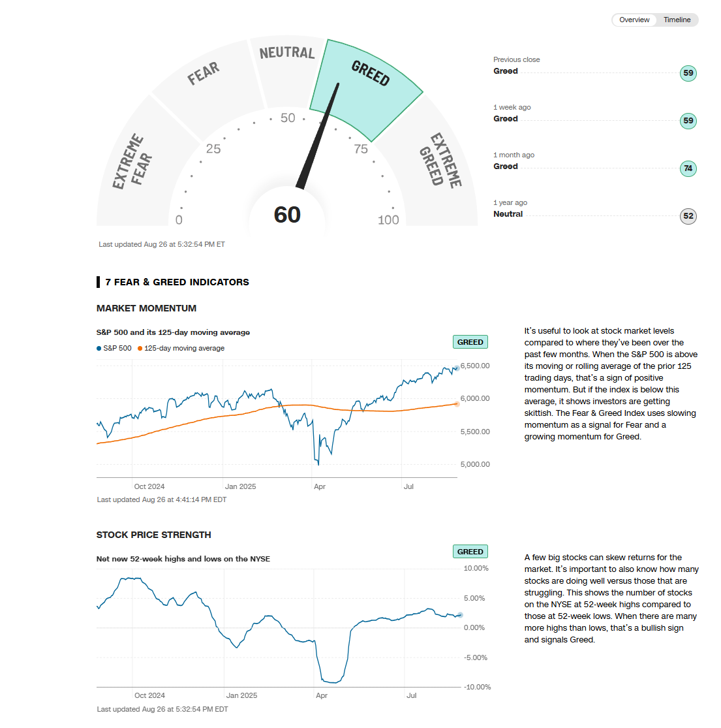Screen dimensions: 721x728
Task: Switch to the Timeline view
Action: tap(677, 20)
